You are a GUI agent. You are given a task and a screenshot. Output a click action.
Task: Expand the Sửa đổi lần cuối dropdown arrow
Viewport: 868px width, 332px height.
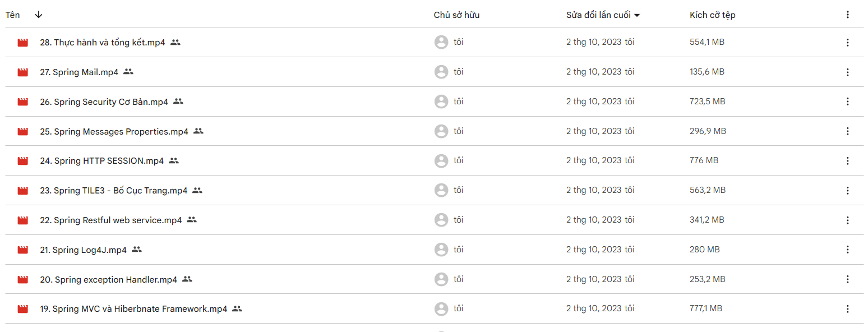tap(636, 16)
